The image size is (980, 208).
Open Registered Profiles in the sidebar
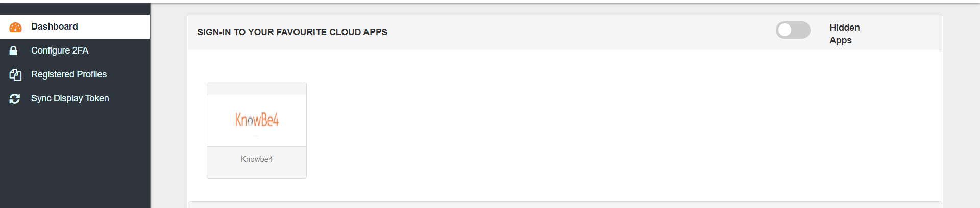coord(69,74)
